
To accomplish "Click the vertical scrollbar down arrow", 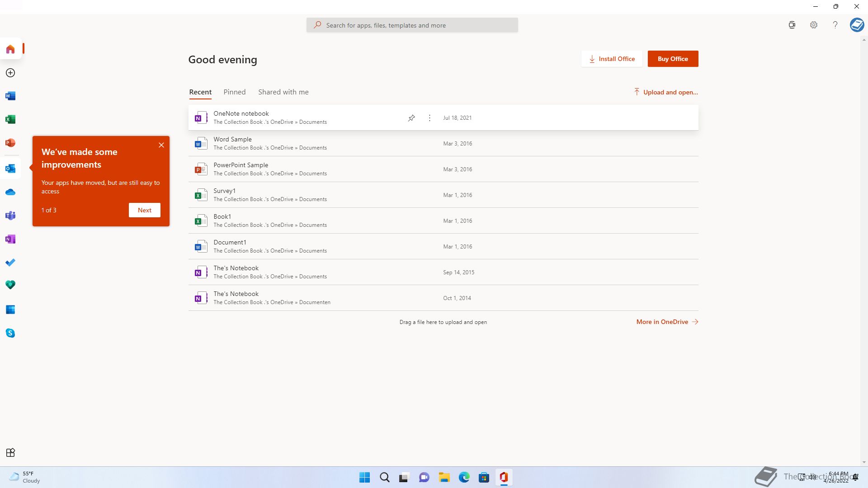I will pos(864,462).
